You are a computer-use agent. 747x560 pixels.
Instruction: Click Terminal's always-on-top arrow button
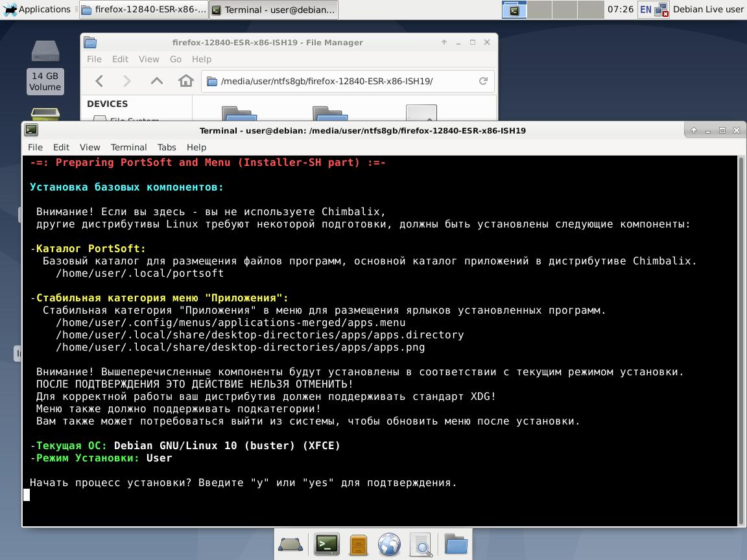tap(694, 130)
